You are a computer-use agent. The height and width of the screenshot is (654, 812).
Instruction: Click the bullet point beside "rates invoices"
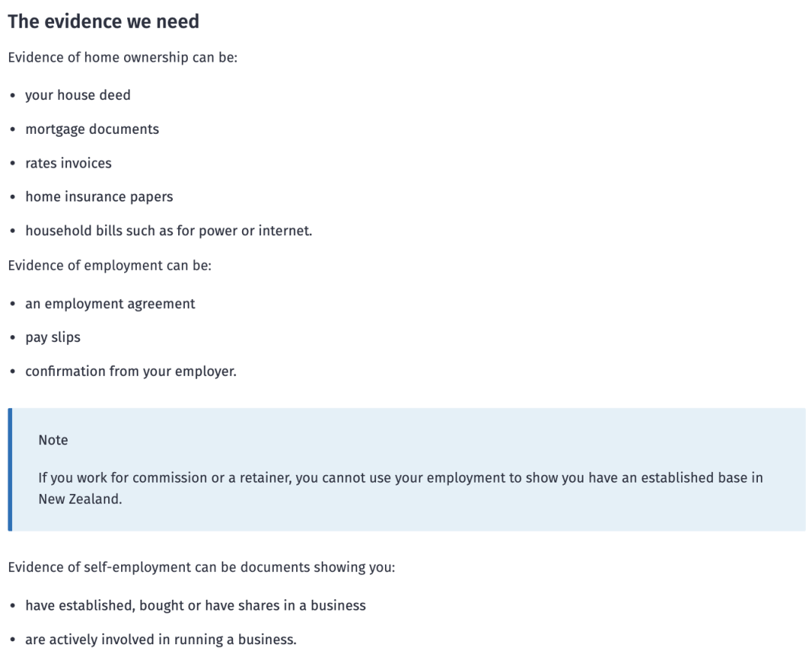[x=14, y=164]
